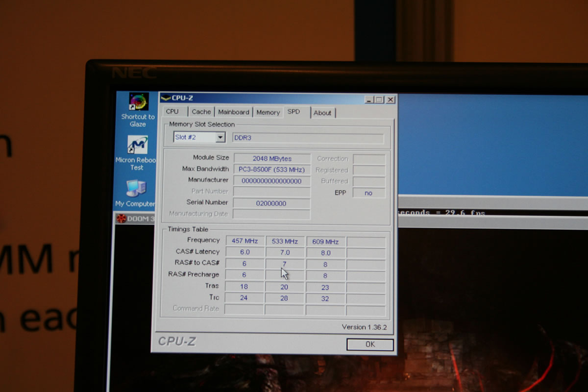Click the 457 MHz frequency cell
Viewport: 588px width, 392px height.
245,241
